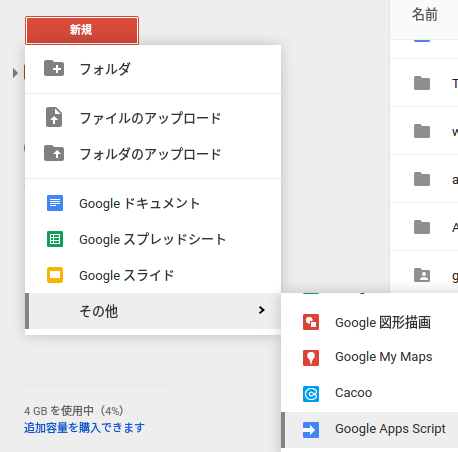This screenshot has height=452, width=458.
Task: Open the 追加容量を購入できます link
Action: click(x=84, y=428)
